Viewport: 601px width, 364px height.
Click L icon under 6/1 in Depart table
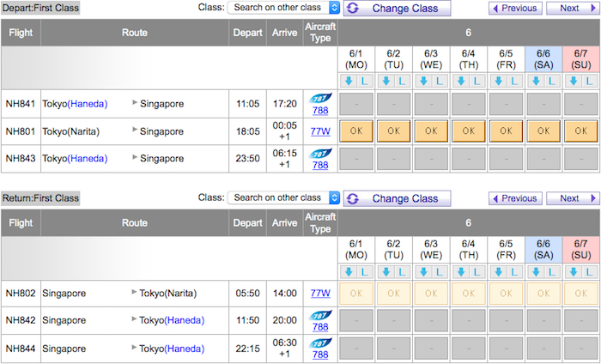click(364, 81)
